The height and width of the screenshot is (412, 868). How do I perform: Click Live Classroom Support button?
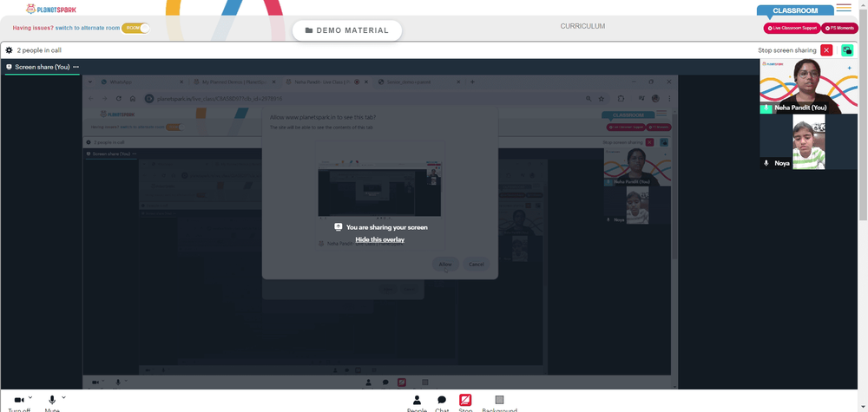coord(792,28)
